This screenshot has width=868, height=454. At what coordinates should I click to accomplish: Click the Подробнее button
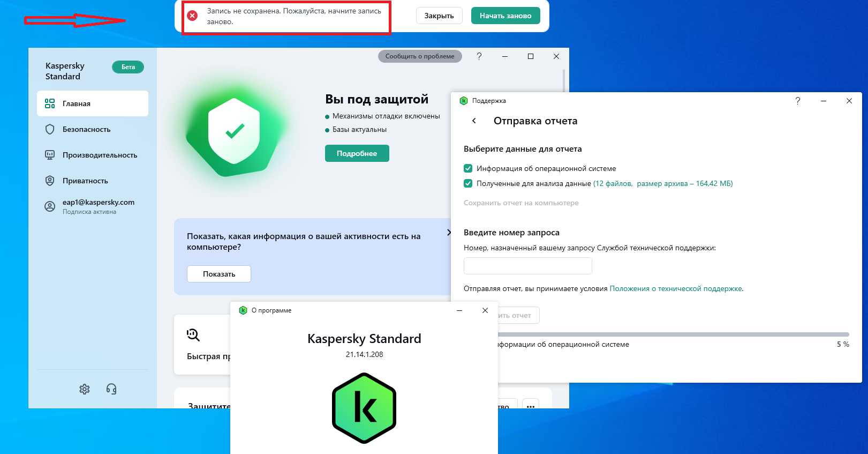click(x=357, y=153)
